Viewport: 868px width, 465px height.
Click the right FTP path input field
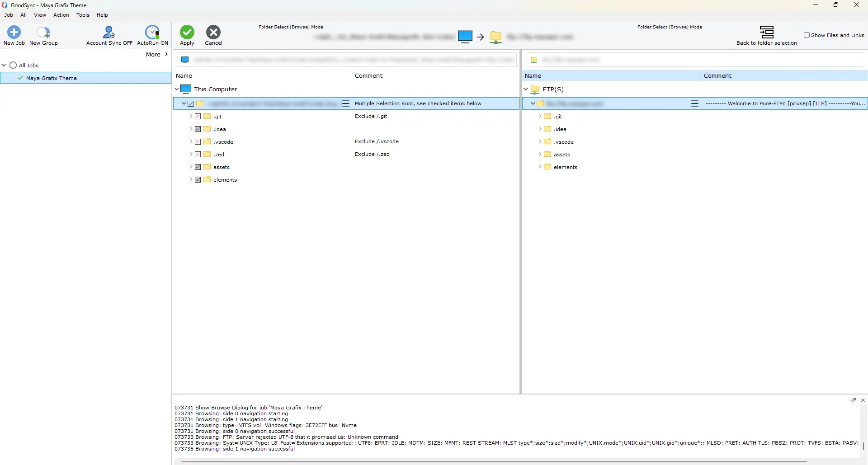(695, 60)
